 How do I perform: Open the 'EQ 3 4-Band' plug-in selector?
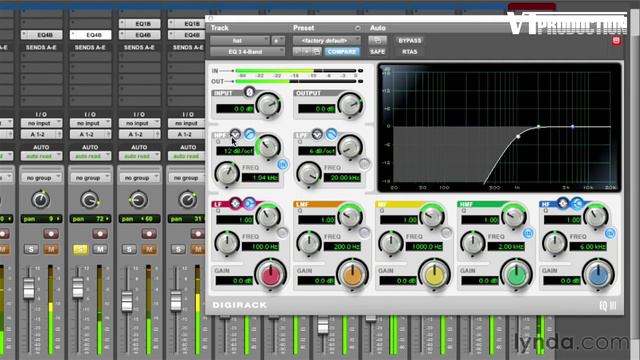(x=247, y=52)
